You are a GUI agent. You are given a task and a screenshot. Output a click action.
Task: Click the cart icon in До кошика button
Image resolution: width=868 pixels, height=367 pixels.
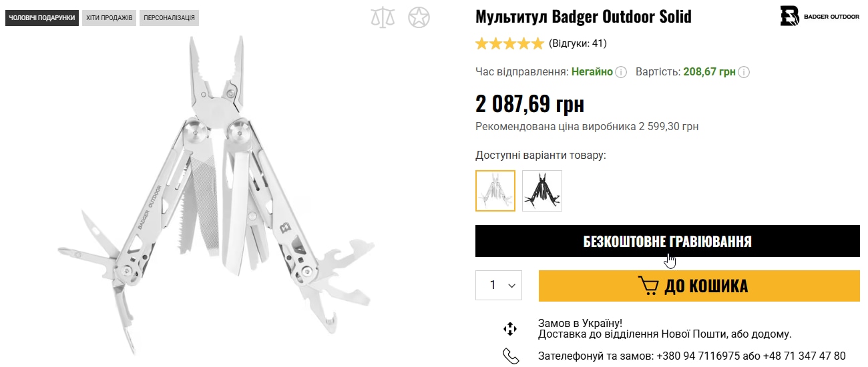point(648,286)
